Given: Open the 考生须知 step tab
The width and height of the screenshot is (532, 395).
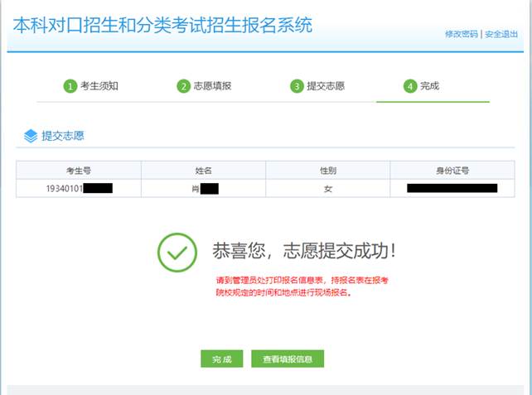Looking at the screenshot, I should 99,86.
